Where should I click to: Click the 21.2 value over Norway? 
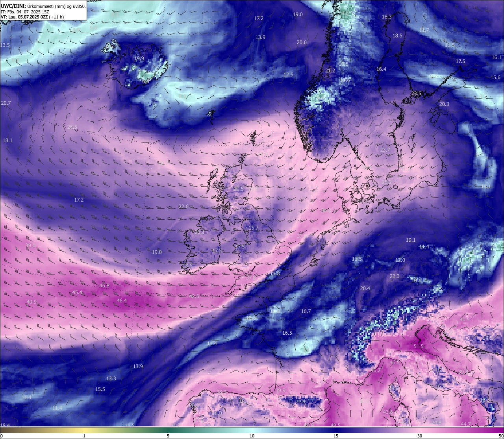click(x=330, y=70)
